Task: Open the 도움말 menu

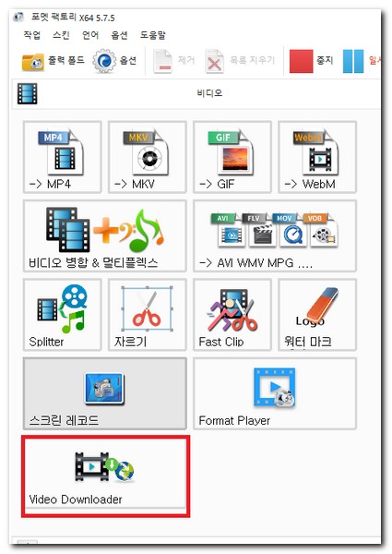Action: [153, 35]
